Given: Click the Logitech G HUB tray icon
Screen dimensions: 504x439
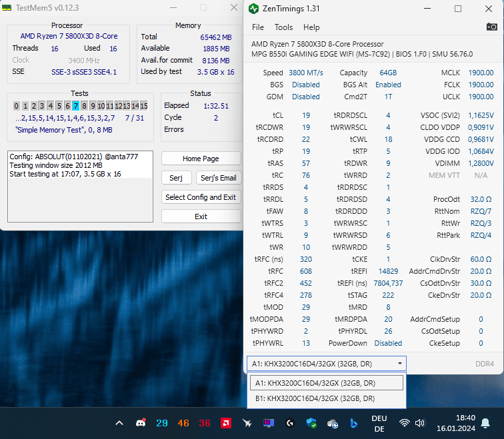Looking at the screenshot, I should [x=290, y=423].
